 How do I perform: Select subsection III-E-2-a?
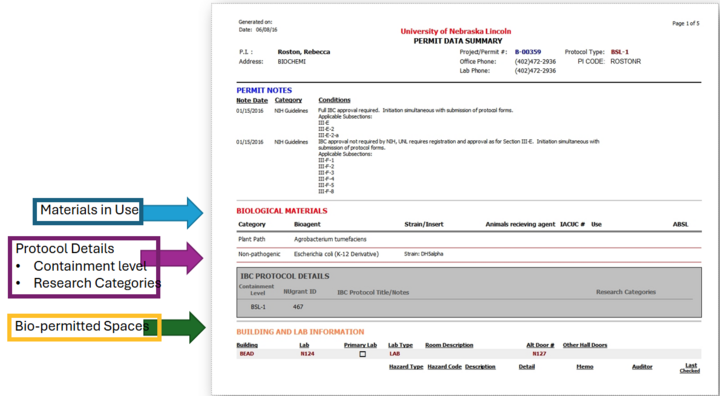(x=328, y=136)
